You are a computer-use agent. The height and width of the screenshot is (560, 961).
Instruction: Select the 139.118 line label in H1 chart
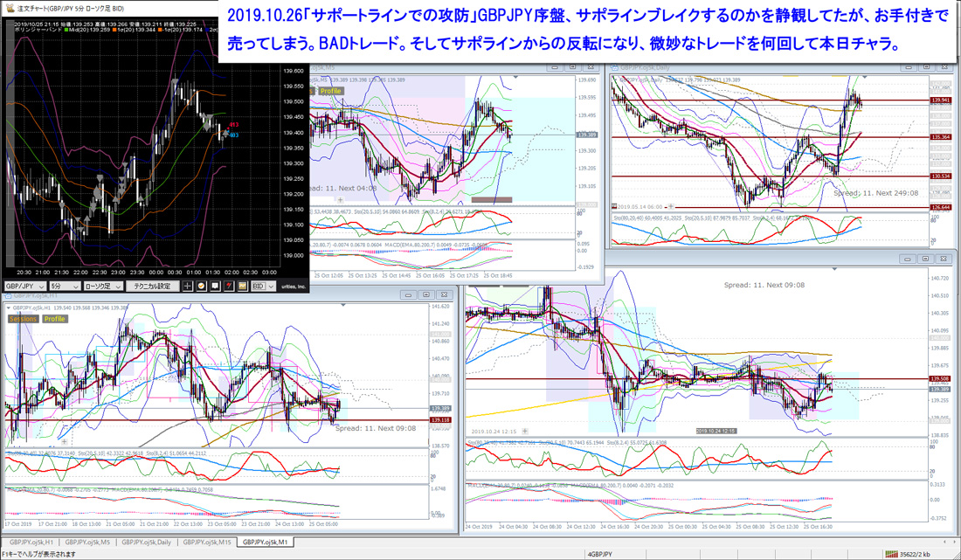440,420
